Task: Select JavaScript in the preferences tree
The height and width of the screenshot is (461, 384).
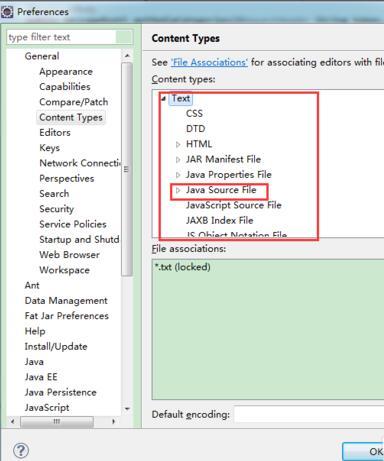Action: pos(47,407)
